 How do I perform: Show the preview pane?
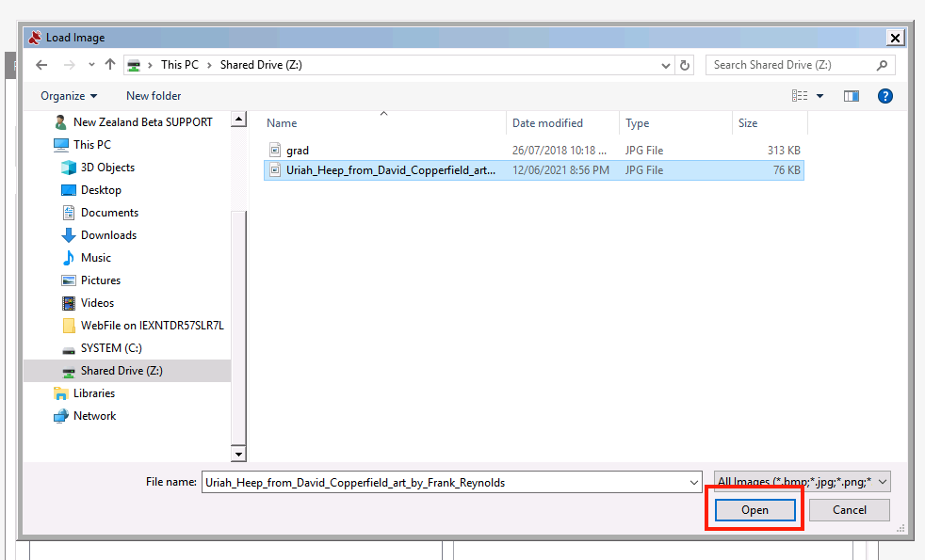point(852,96)
